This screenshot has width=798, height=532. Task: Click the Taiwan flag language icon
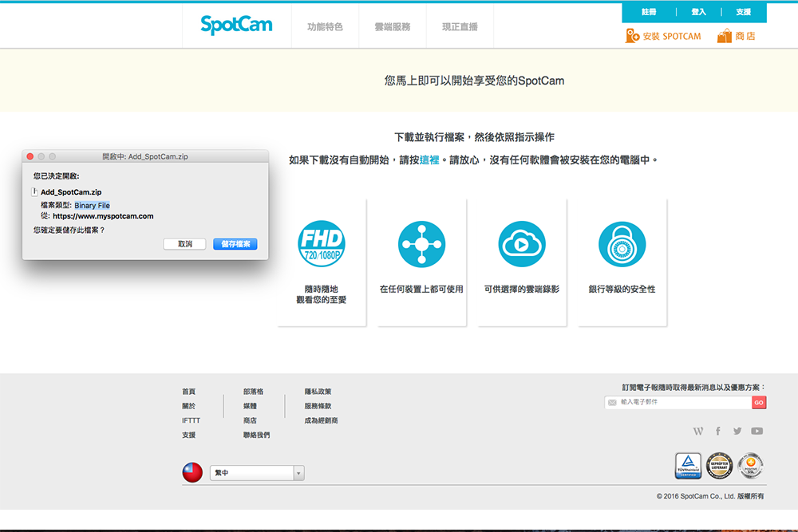point(192,473)
